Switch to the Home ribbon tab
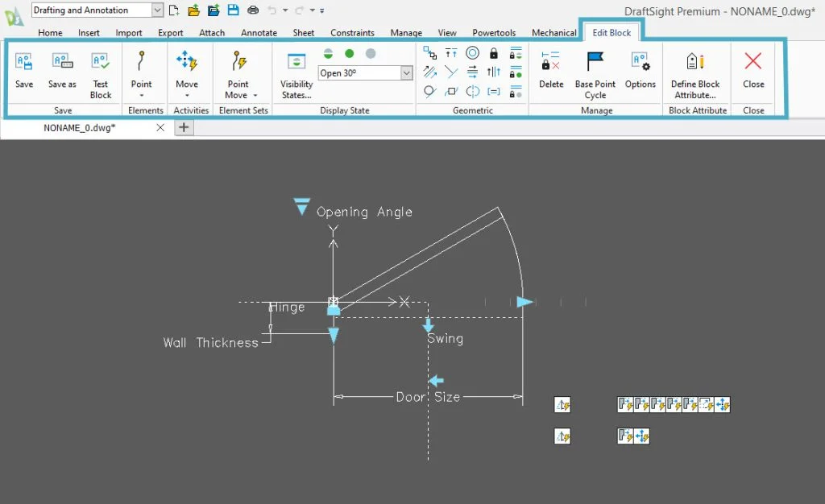825x504 pixels. click(50, 33)
